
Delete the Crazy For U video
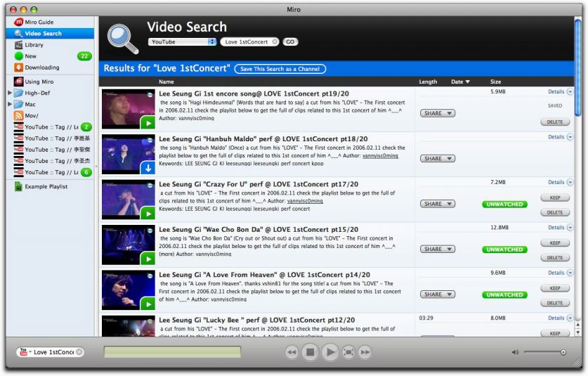(555, 212)
